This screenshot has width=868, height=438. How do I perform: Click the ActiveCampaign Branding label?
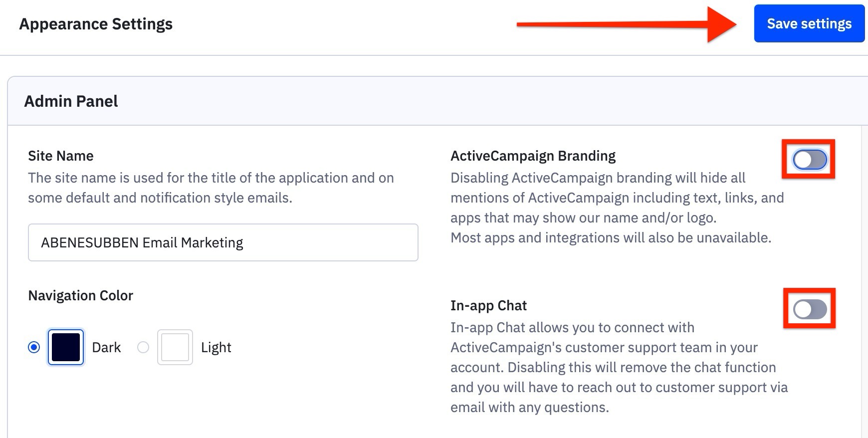(533, 156)
